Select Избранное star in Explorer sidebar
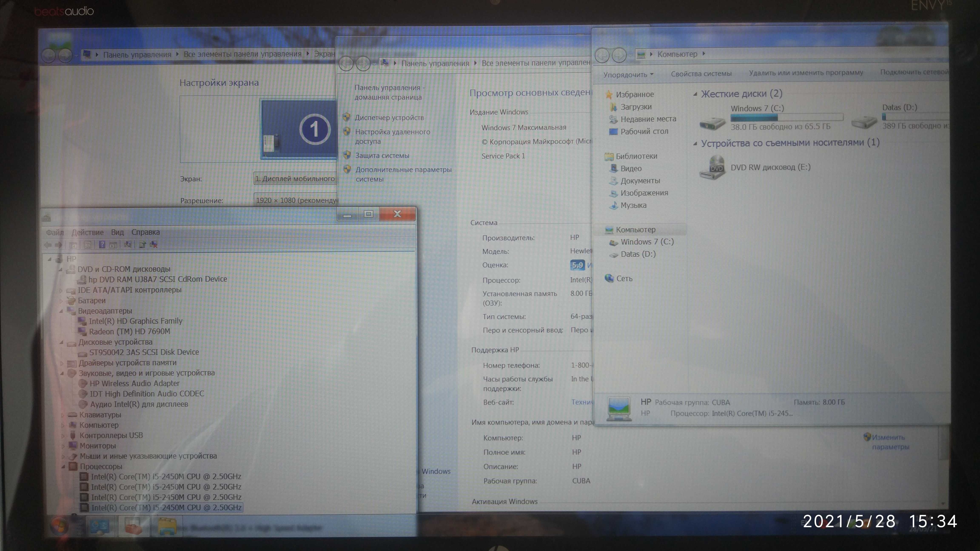980x551 pixels. pyautogui.click(x=609, y=94)
